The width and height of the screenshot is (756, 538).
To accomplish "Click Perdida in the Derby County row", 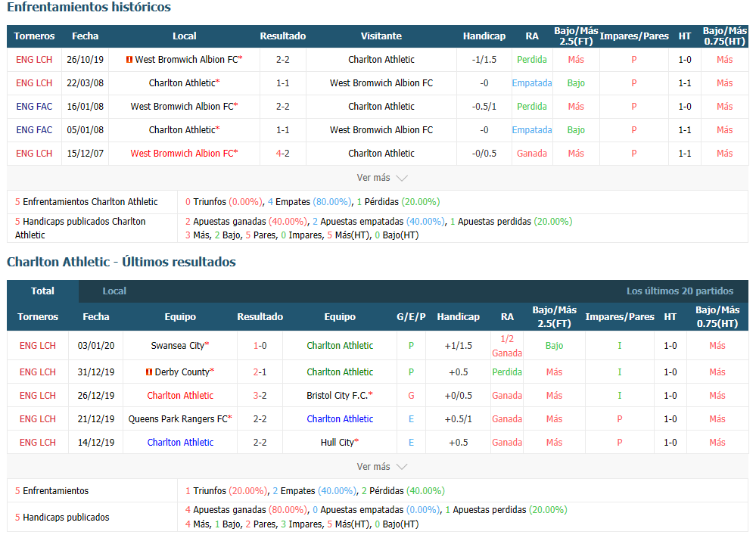I will tap(507, 372).
